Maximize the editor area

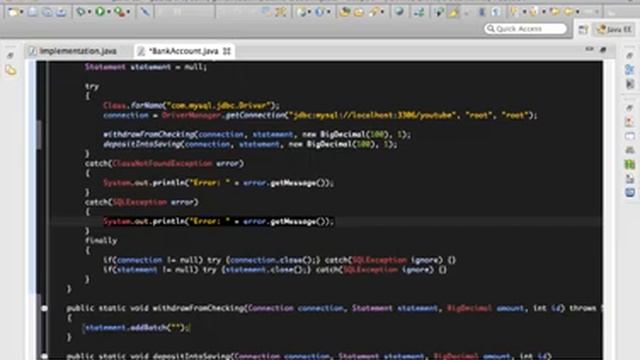(x=603, y=49)
